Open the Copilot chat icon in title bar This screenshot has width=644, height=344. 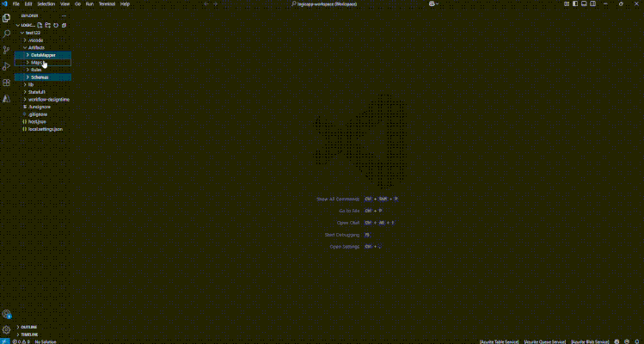pos(432,3)
